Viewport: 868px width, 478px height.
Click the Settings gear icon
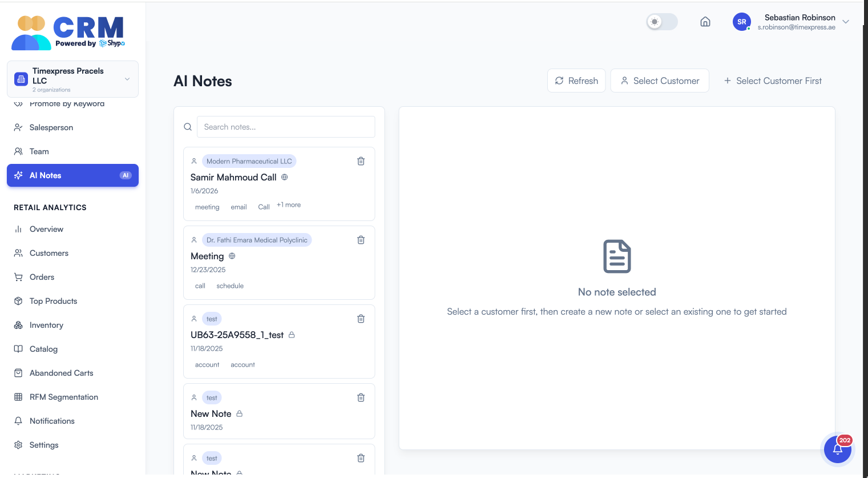[x=18, y=445]
